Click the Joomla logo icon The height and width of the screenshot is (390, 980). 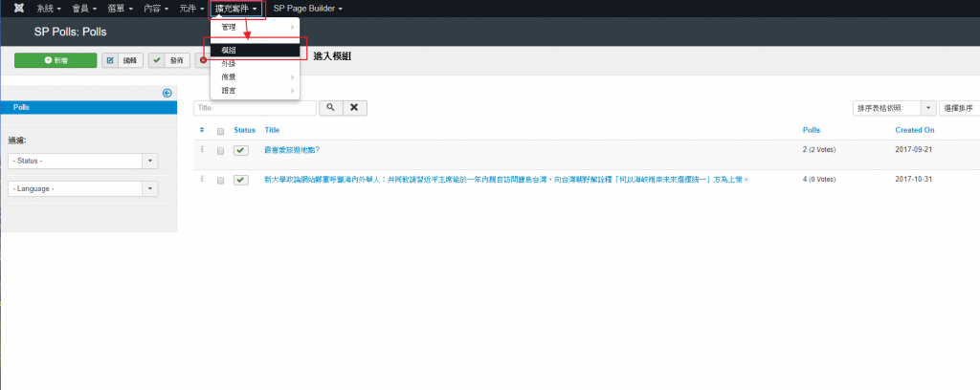click(18, 9)
